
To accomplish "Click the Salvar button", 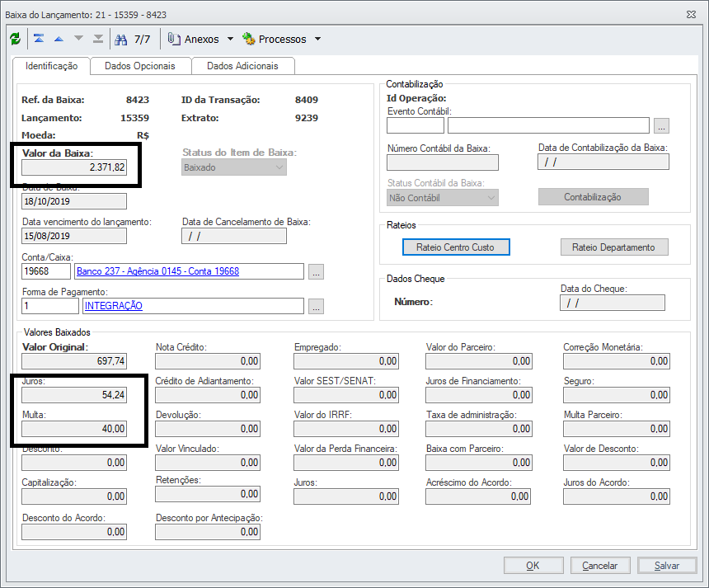I will click(667, 566).
